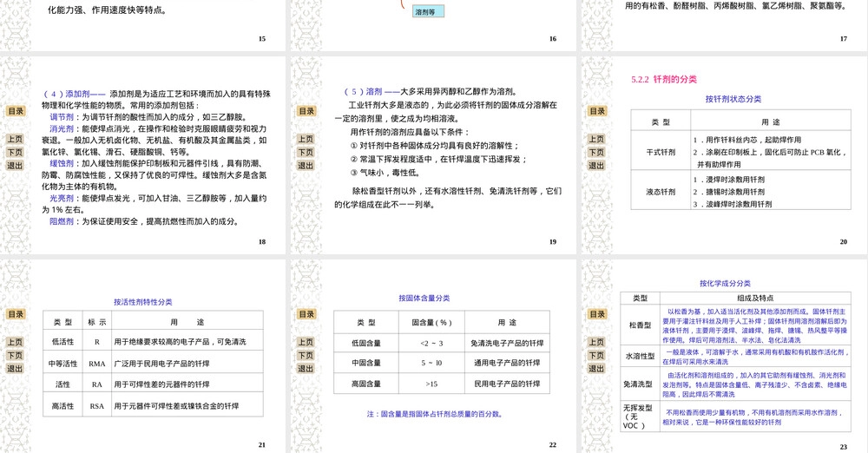This screenshot has height=453, width=868.
Task: Click the 高活性 row label
Action: pos(62,406)
